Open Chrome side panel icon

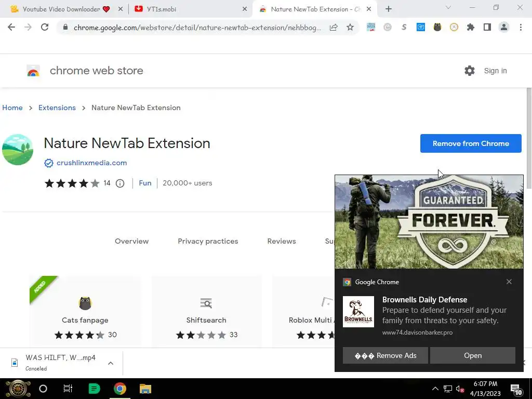point(487,28)
